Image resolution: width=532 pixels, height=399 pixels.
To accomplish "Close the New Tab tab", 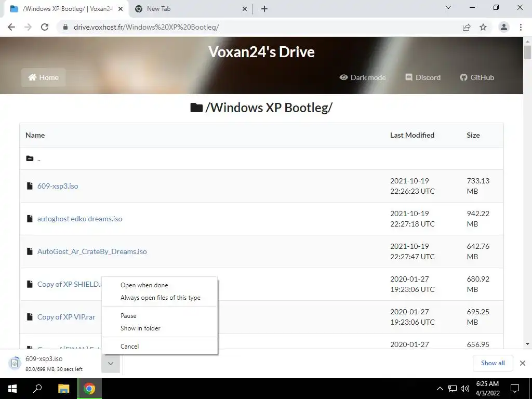I will (x=245, y=9).
